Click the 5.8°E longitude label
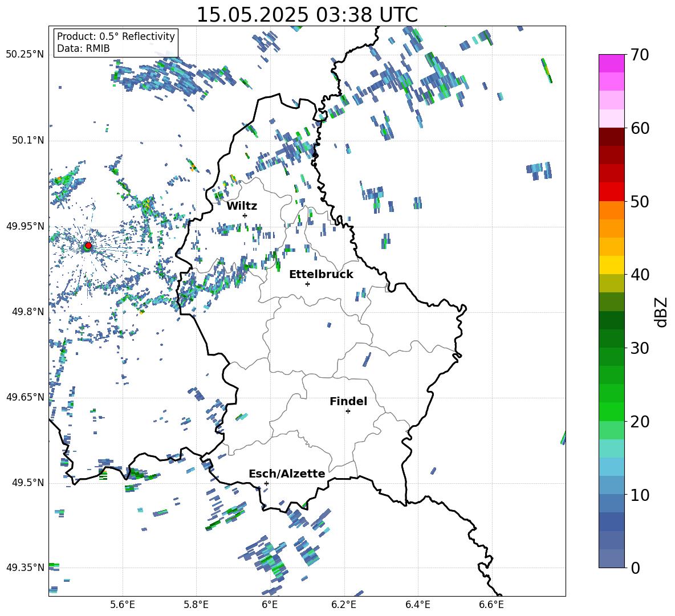Viewport: 675px width, 616px height. pyautogui.click(x=196, y=605)
